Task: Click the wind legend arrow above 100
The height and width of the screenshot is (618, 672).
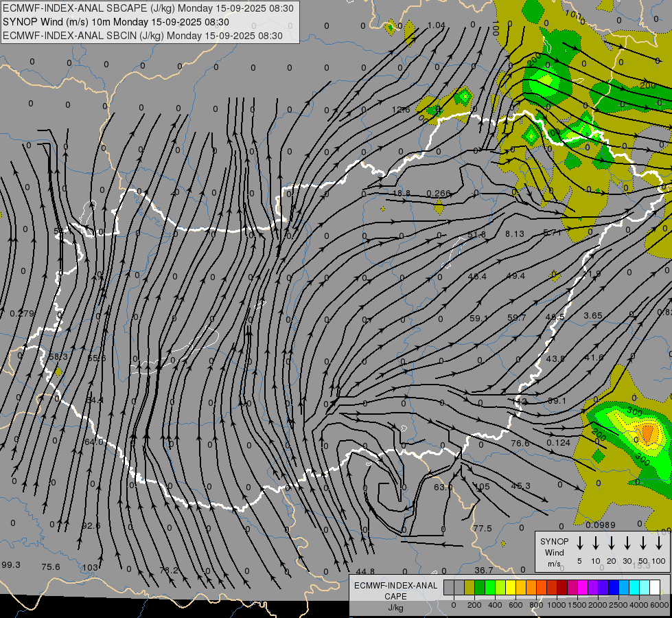Action: coord(659,542)
